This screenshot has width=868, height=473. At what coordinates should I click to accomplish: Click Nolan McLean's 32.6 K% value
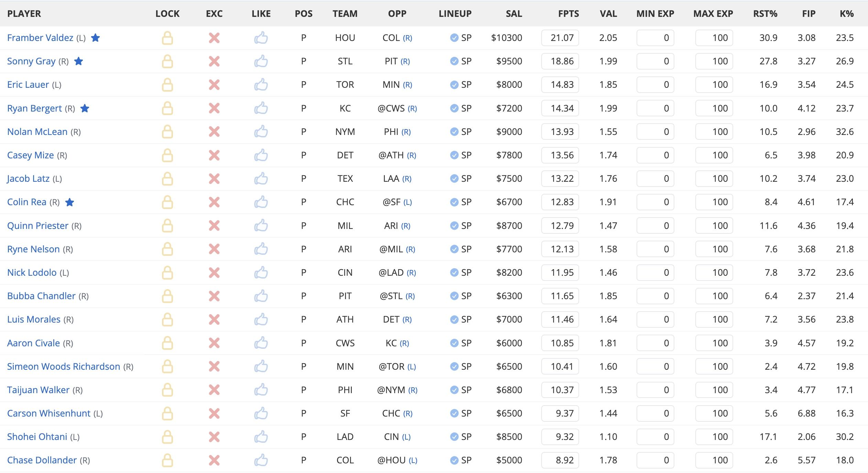[845, 132]
